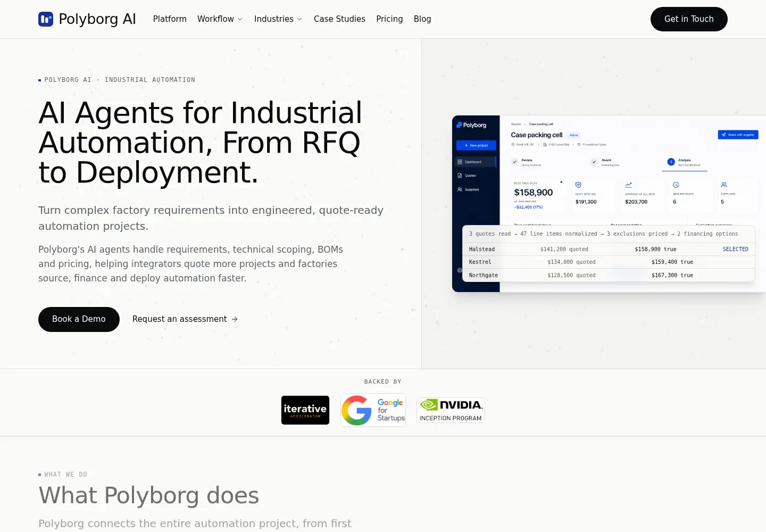Click the Get in Touch button
Image resolution: width=766 pixels, height=532 pixels.
pyautogui.click(x=689, y=19)
